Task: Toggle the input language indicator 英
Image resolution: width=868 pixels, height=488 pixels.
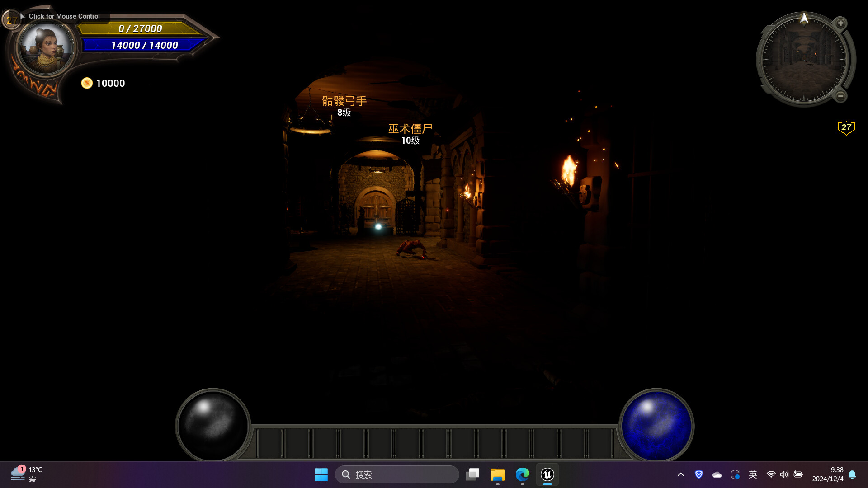Action: click(x=753, y=474)
